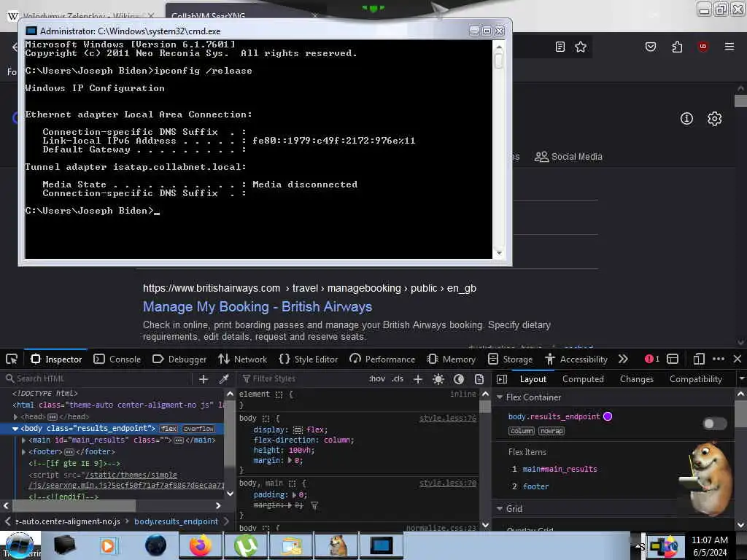747x560 pixels.
Task: Open the Debugger panel
Action: tap(179, 359)
